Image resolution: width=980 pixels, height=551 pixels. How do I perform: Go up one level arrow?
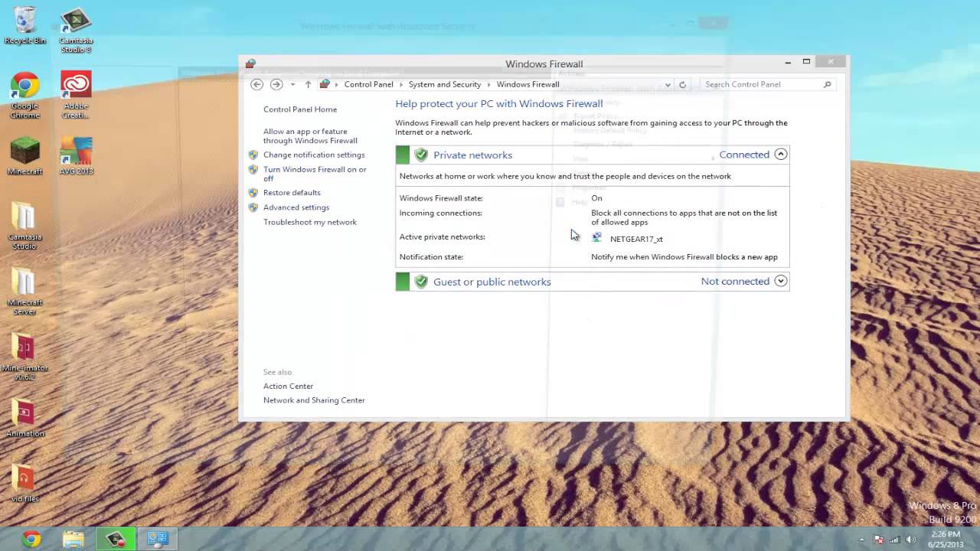308,84
